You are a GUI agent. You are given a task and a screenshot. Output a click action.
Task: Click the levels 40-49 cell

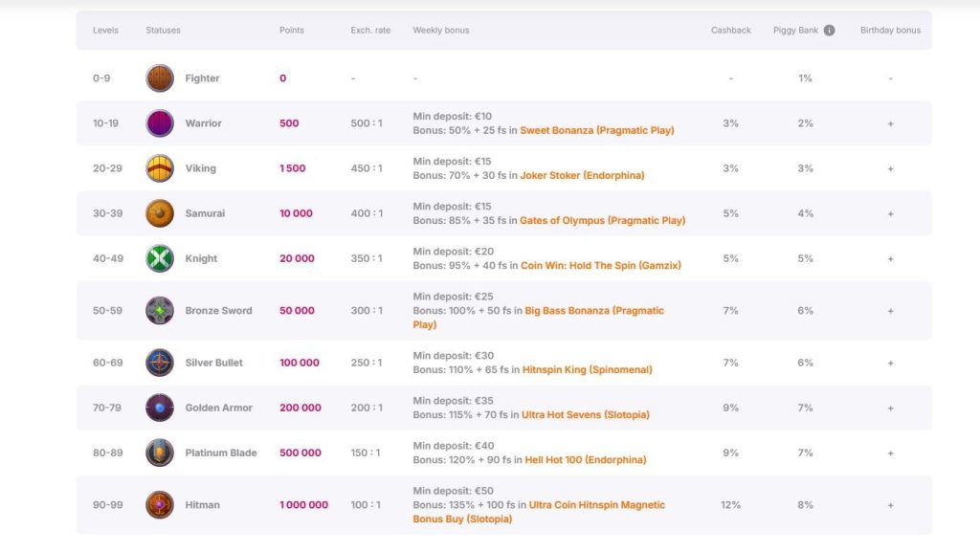click(107, 258)
